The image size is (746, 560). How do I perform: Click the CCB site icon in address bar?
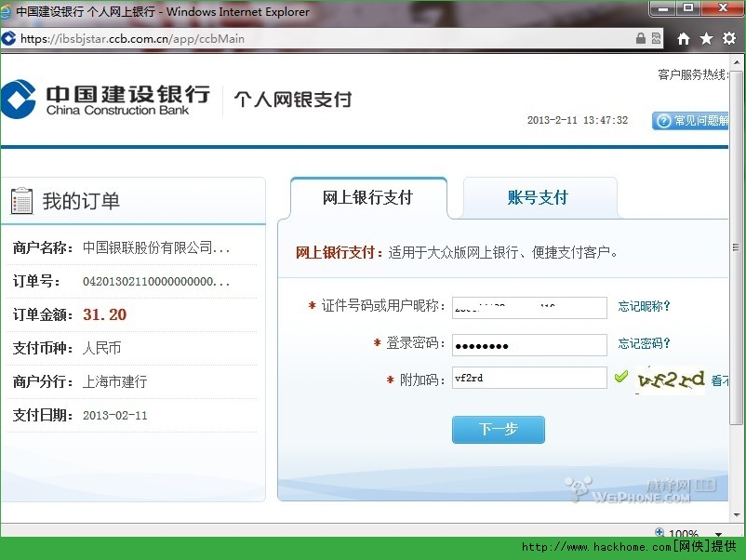coord(8,38)
